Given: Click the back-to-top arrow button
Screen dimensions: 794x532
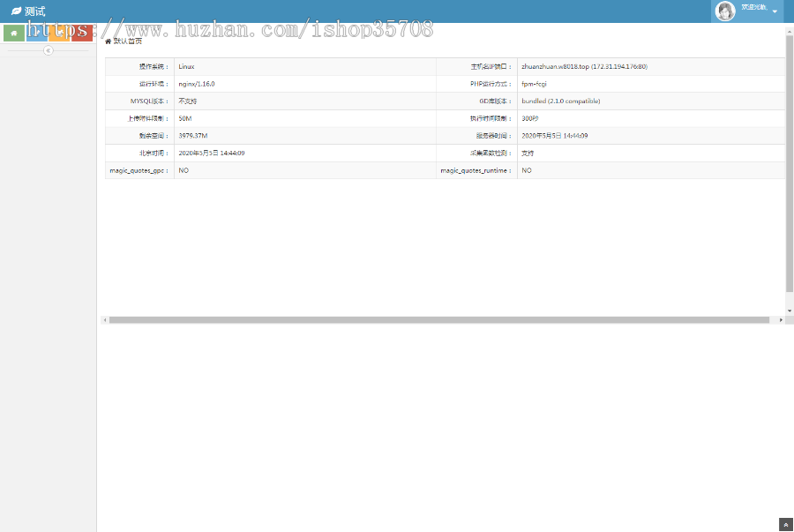Looking at the screenshot, I should coord(786,525).
